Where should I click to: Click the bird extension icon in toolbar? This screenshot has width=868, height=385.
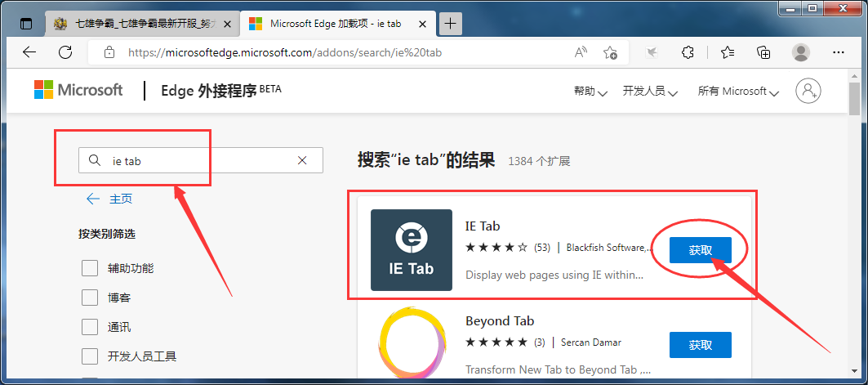[x=652, y=52]
